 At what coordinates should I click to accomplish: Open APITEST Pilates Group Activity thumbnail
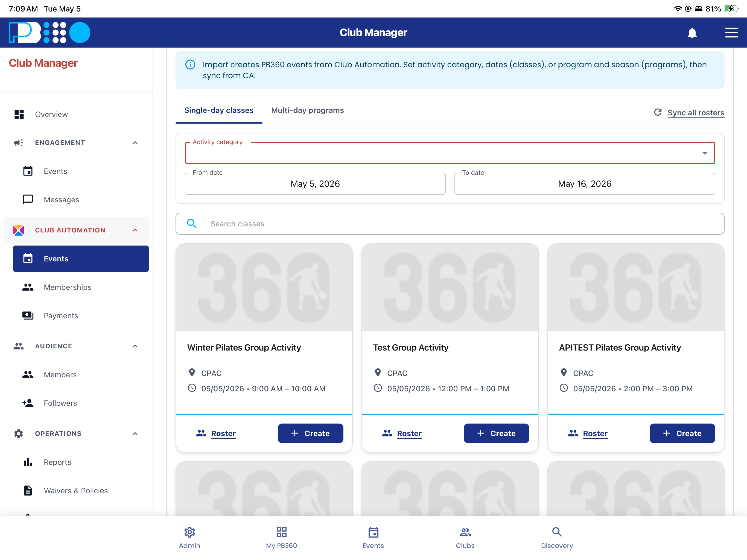tap(636, 287)
